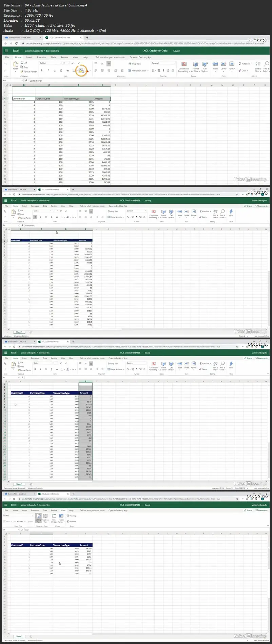Click New Window in the 00:02:06 frame
This screenshot has width=272, height=644.
click(x=54, y=518)
